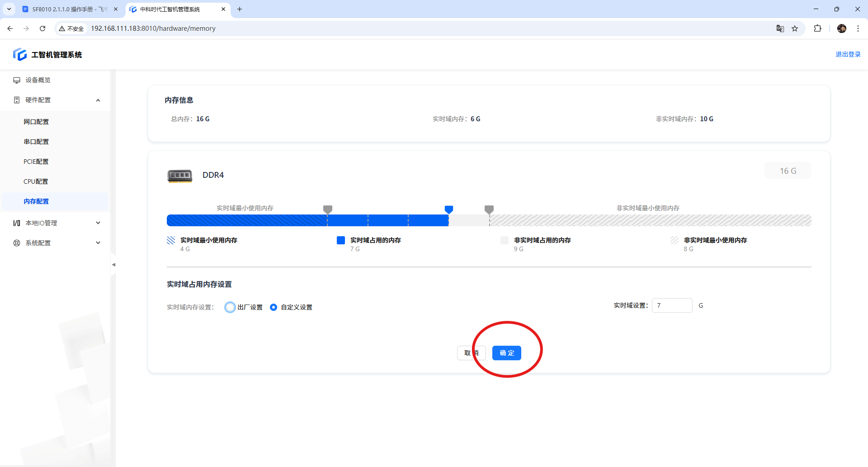The image size is (868, 467).
Task: Select the 出厂设置 radio option
Action: pos(230,307)
